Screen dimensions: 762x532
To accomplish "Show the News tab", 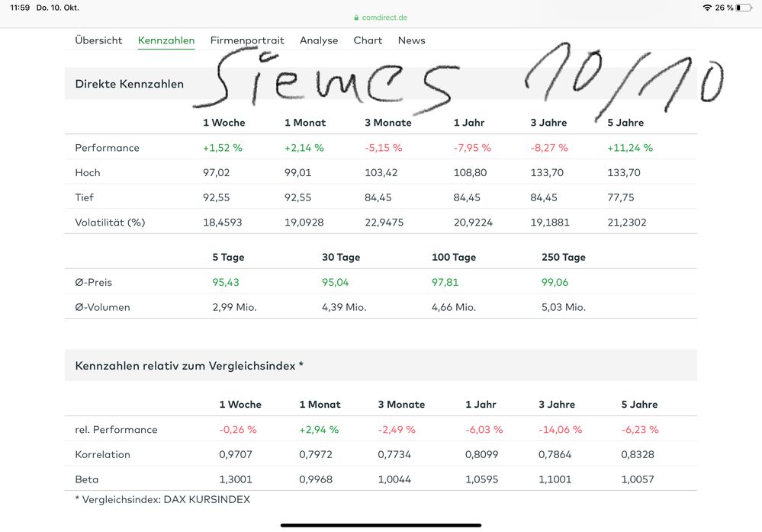I will click(x=411, y=40).
